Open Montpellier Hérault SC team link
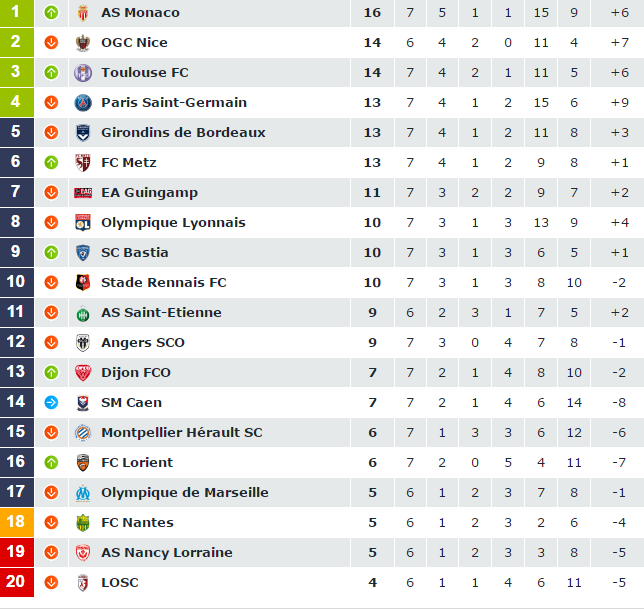The image size is (644, 609). click(x=182, y=432)
